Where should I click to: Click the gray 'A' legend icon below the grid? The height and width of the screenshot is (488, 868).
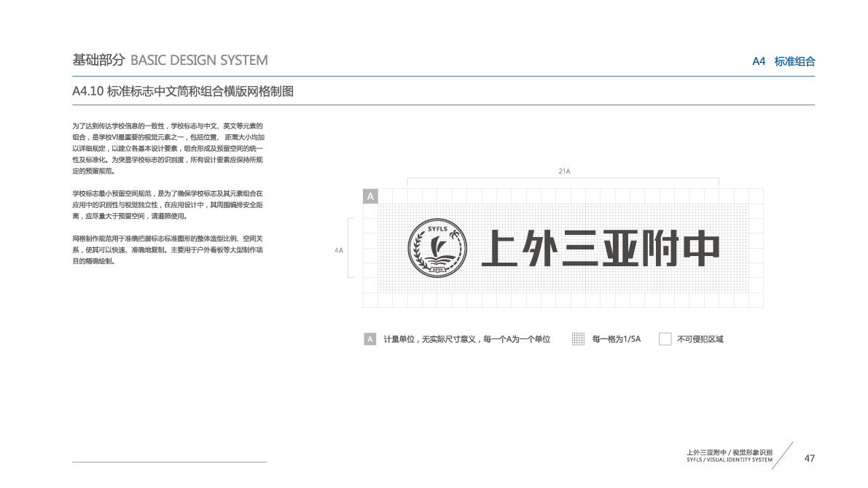(x=370, y=339)
